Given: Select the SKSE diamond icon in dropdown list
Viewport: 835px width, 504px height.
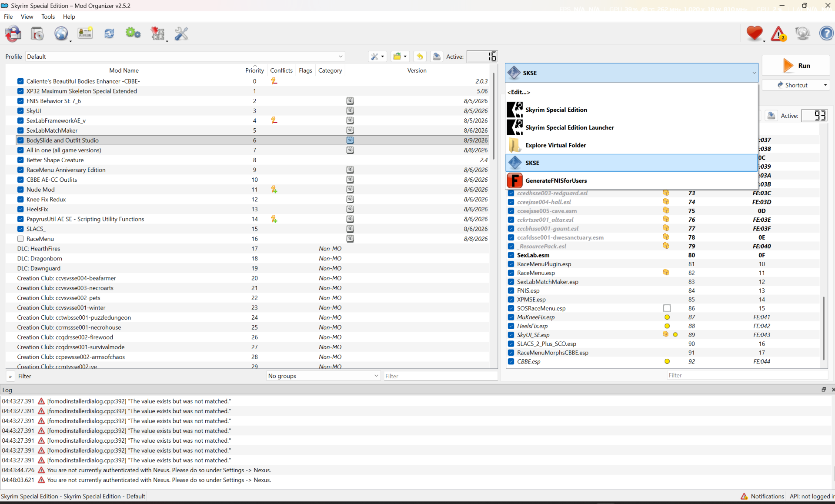Looking at the screenshot, I should (x=515, y=163).
